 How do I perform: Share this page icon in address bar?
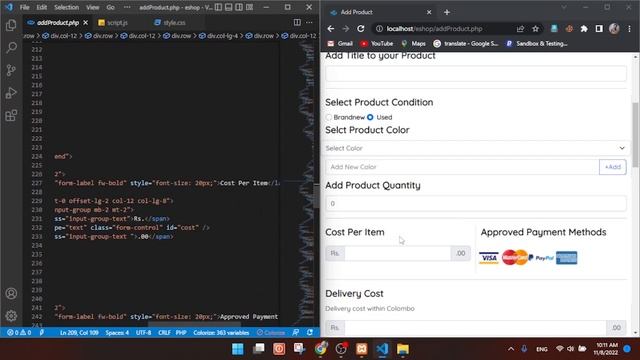[520, 29]
